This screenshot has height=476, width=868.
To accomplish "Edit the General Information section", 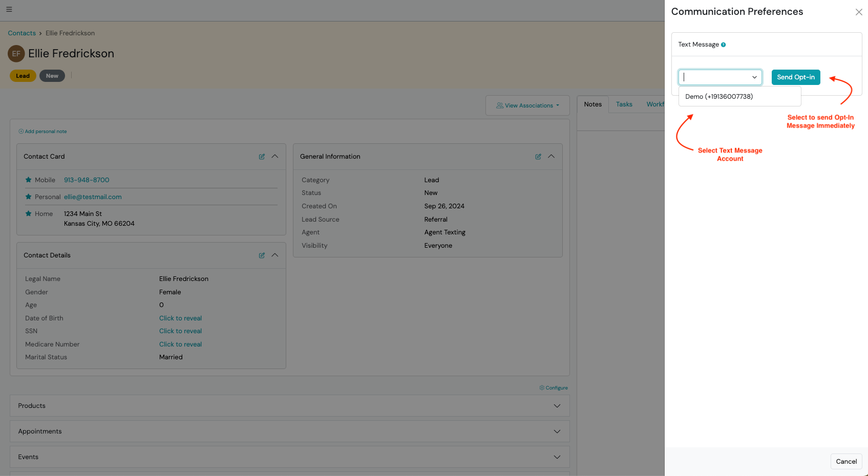I will point(538,157).
